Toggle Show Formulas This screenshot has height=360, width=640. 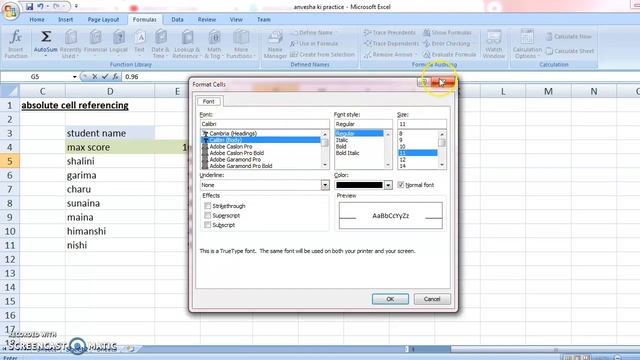point(447,32)
